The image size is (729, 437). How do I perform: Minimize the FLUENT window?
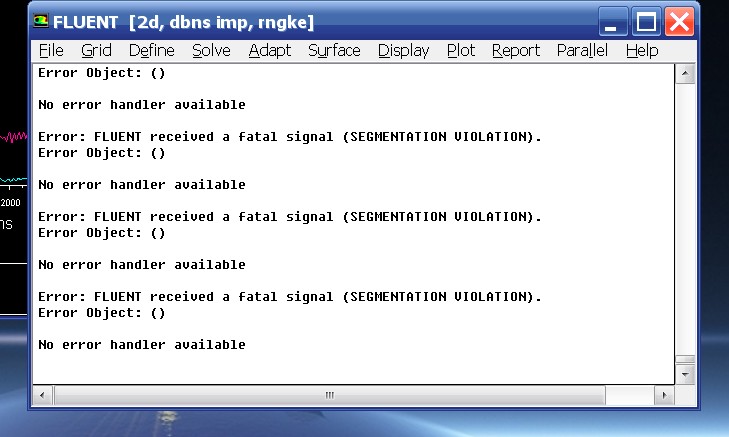(612, 21)
